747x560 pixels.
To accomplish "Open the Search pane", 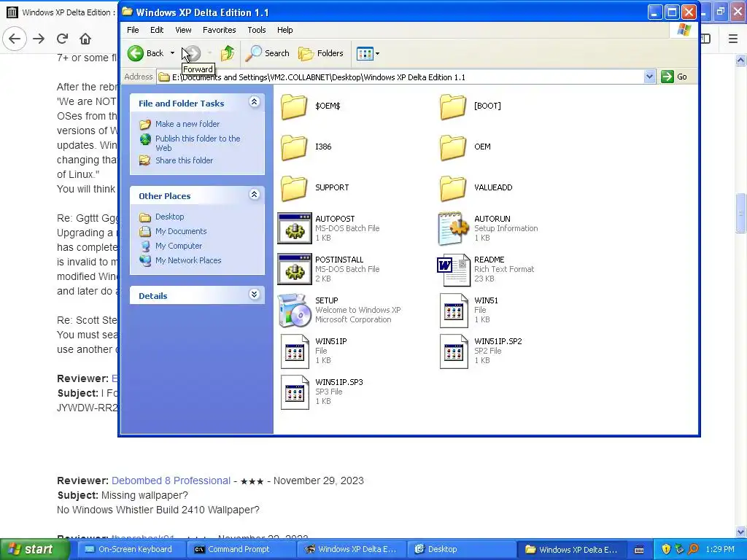I will coord(268,53).
